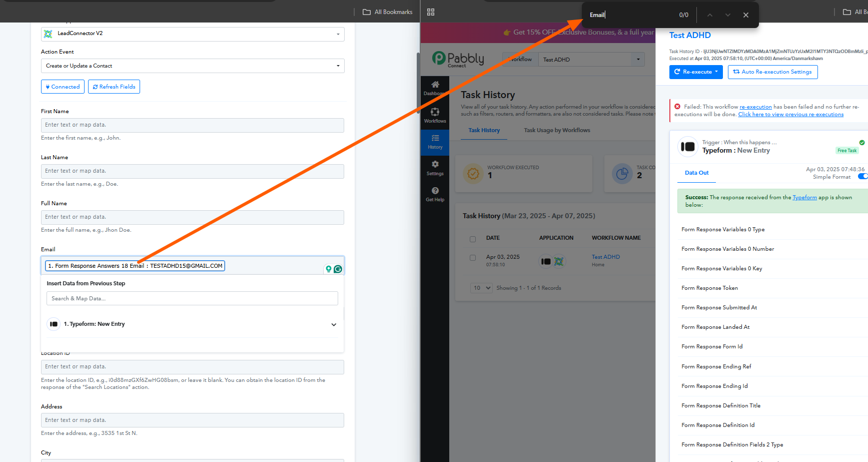868x462 pixels.
Task: Go to previous find-bar match
Action: 710,15
